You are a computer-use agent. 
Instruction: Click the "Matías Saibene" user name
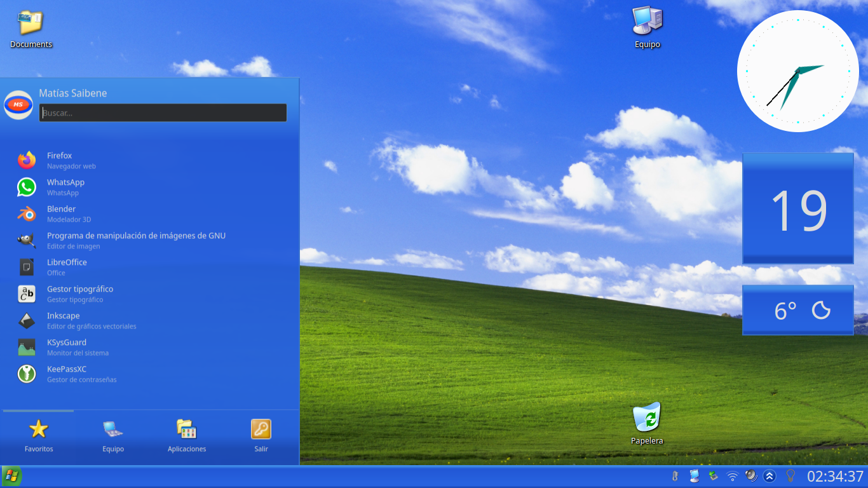click(73, 93)
